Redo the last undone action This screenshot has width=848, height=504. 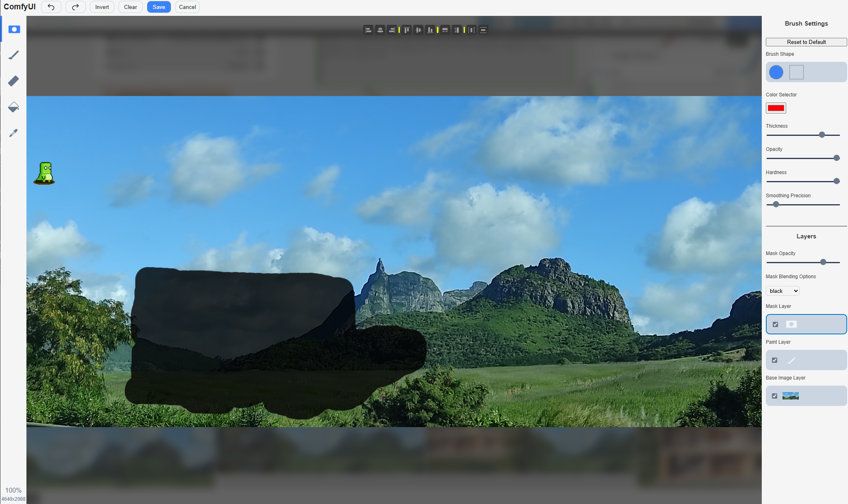click(x=76, y=7)
